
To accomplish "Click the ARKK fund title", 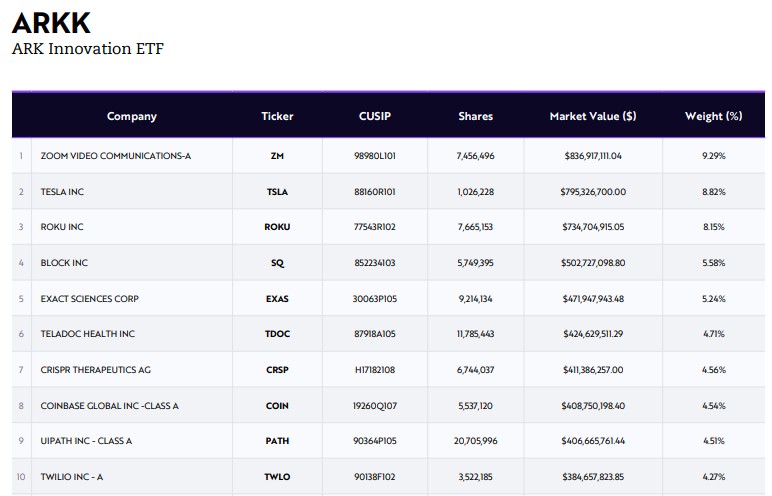I will point(52,22).
